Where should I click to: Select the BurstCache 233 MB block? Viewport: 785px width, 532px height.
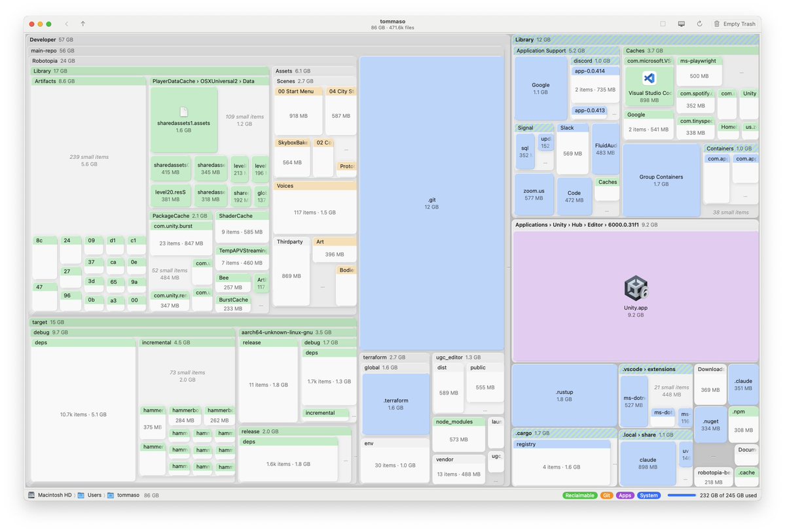(233, 304)
